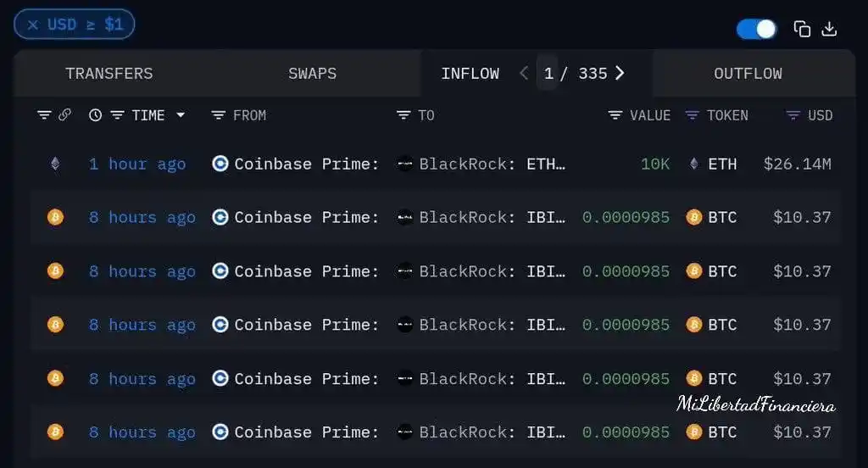This screenshot has width=868, height=468.
Task: Click the link icon in header row
Action: [64, 114]
